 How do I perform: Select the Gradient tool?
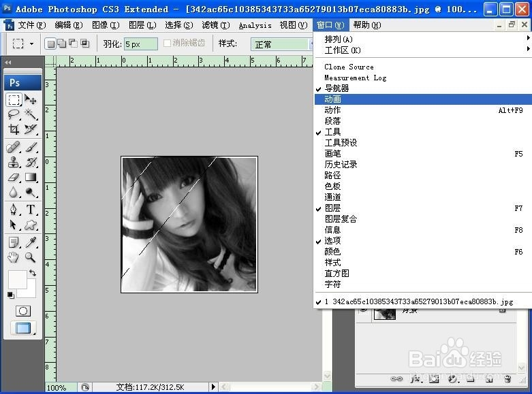(31, 178)
